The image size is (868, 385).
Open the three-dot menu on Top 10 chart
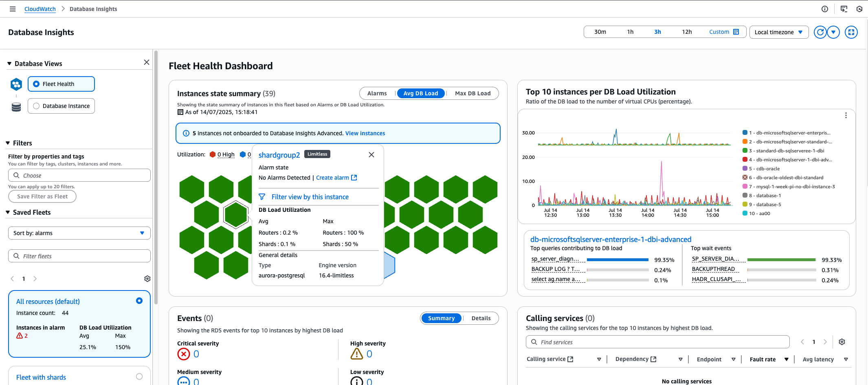846,115
